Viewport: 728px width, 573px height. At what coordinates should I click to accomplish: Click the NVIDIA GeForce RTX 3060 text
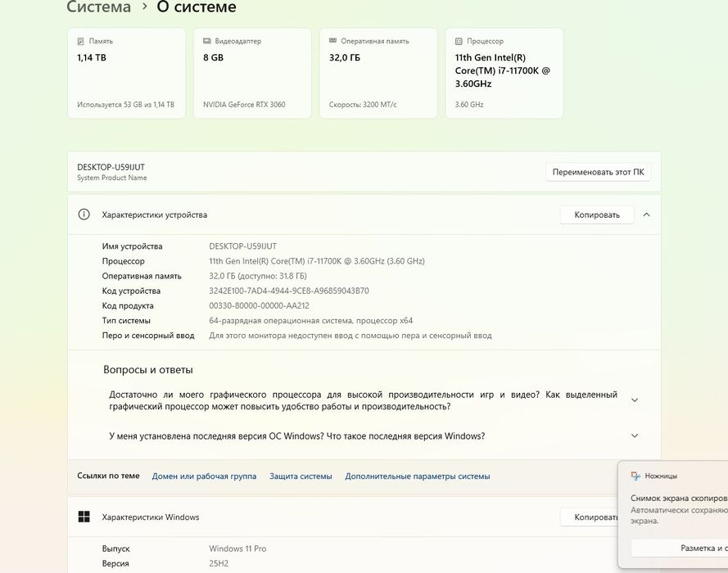point(244,105)
